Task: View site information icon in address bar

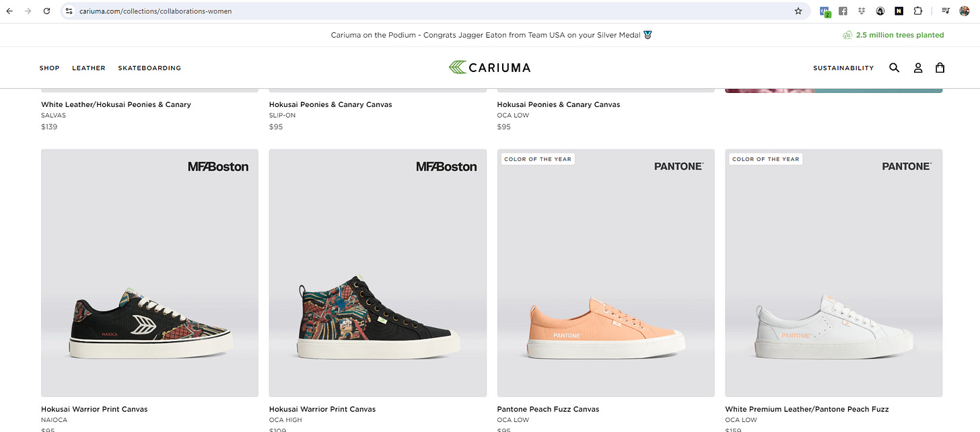Action: click(x=69, y=11)
